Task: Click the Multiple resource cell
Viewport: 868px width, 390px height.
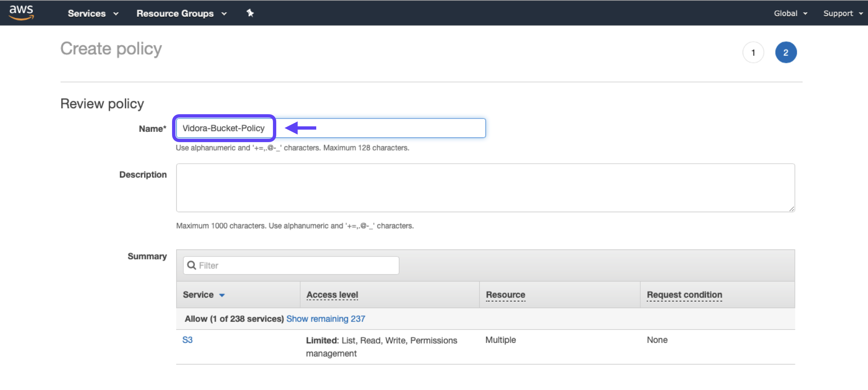Action: click(500, 340)
